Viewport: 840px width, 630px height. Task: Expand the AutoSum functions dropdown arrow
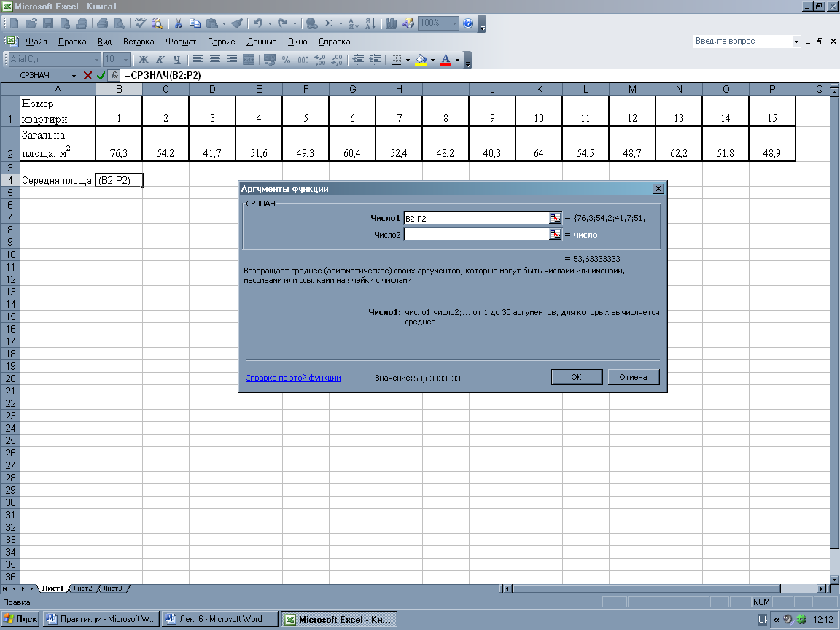341,23
